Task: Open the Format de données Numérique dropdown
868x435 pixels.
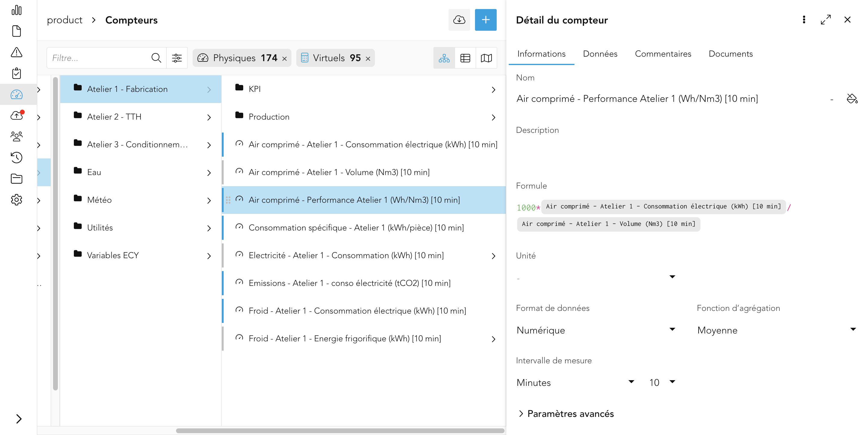Action: tap(596, 330)
